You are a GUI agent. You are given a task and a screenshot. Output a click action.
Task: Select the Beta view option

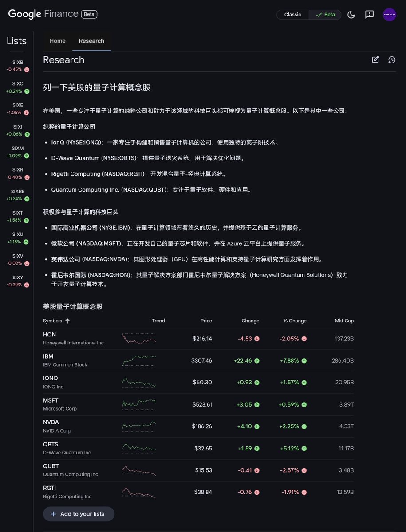pos(325,15)
